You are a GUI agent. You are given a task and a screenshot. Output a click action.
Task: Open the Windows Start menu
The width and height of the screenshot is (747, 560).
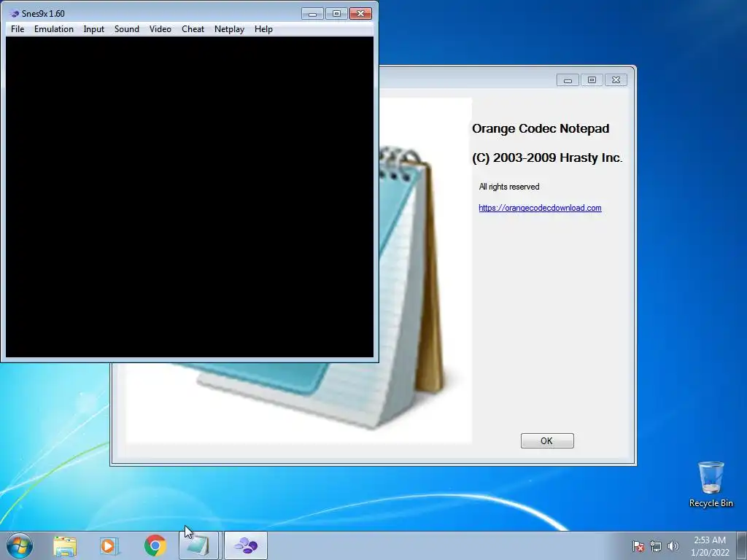coord(20,545)
